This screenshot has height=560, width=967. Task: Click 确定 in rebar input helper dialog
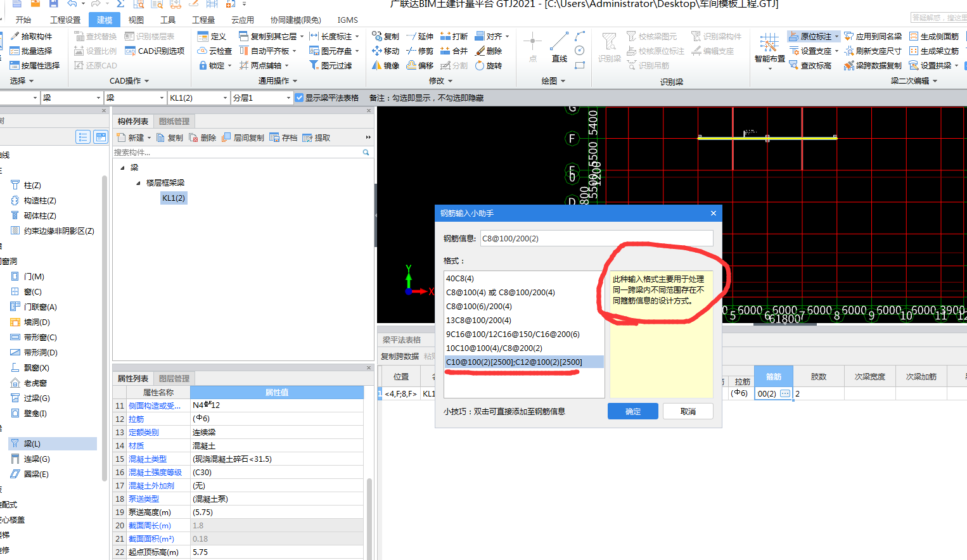click(x=632, y=411)
